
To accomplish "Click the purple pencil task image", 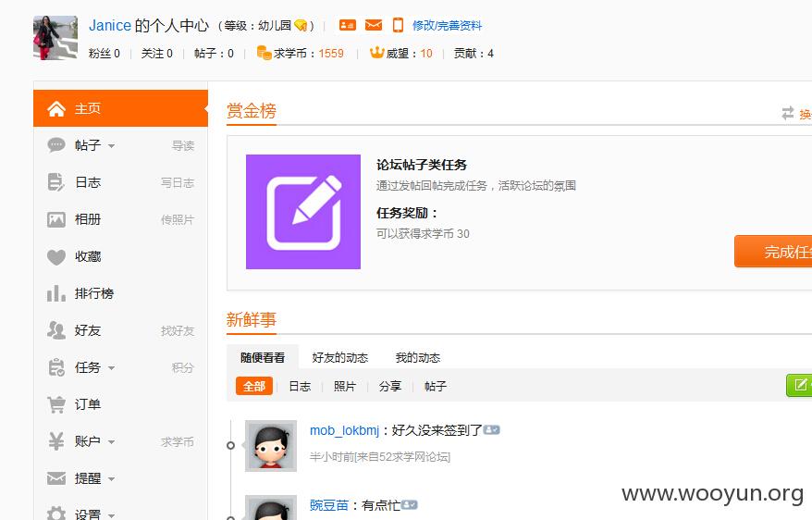I will pos(303,212).
